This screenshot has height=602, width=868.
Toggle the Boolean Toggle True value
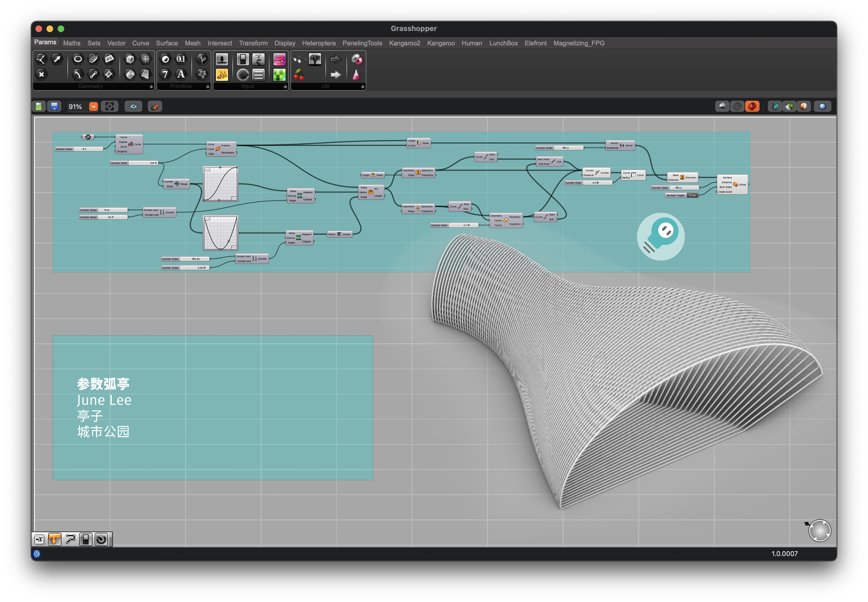(x=692, y=195)
